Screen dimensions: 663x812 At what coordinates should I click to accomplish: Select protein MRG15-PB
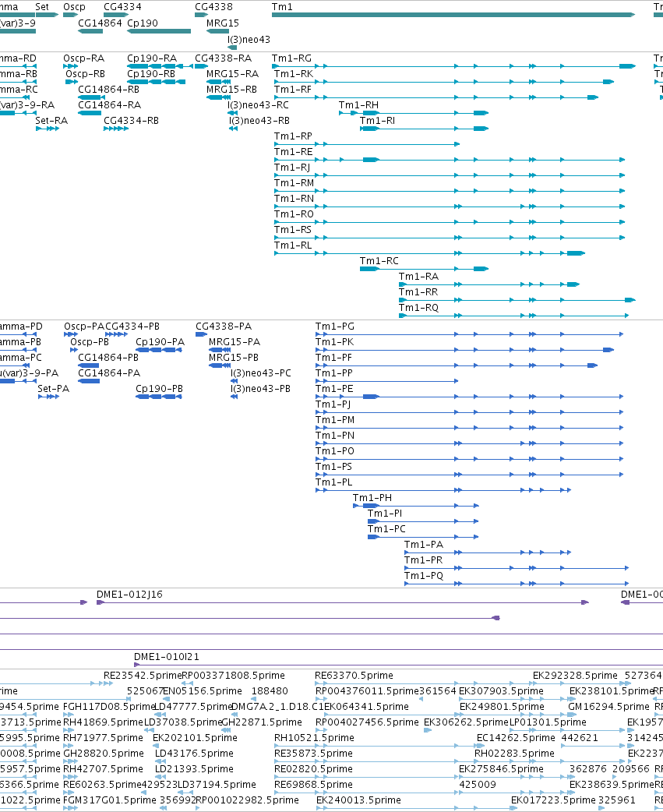(x=234, y=358)
